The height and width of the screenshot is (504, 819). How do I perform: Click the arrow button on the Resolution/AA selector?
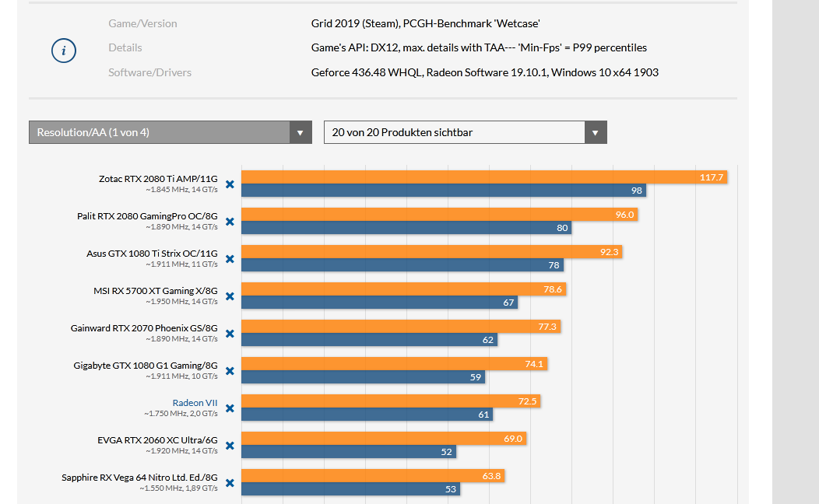click(x=301, y=132)
